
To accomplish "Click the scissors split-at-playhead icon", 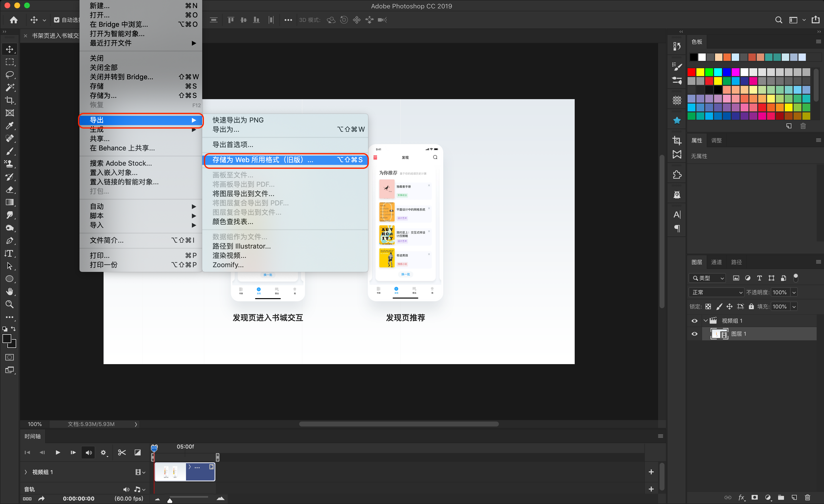I will tap(122, 452).
